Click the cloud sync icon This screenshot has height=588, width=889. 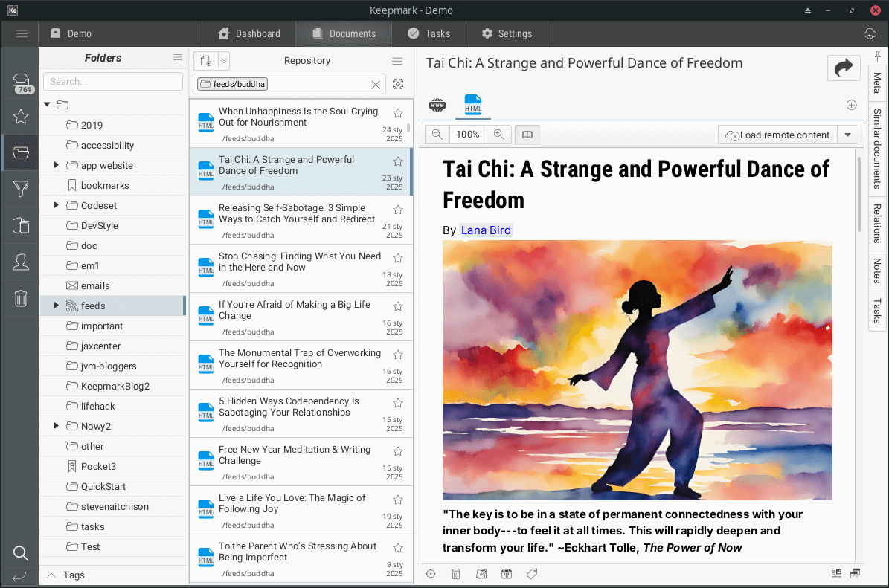(870, 34)
